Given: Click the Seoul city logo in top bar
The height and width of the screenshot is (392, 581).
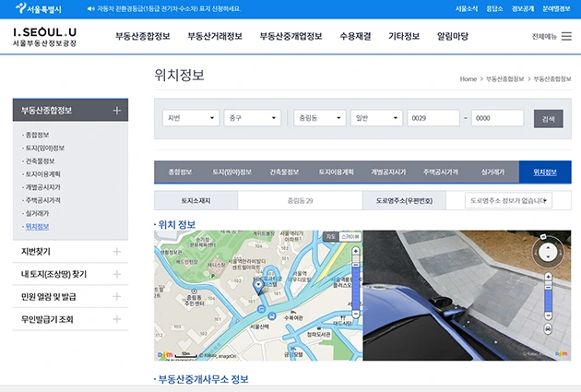Looking at the screenshot, I should 39,8.
